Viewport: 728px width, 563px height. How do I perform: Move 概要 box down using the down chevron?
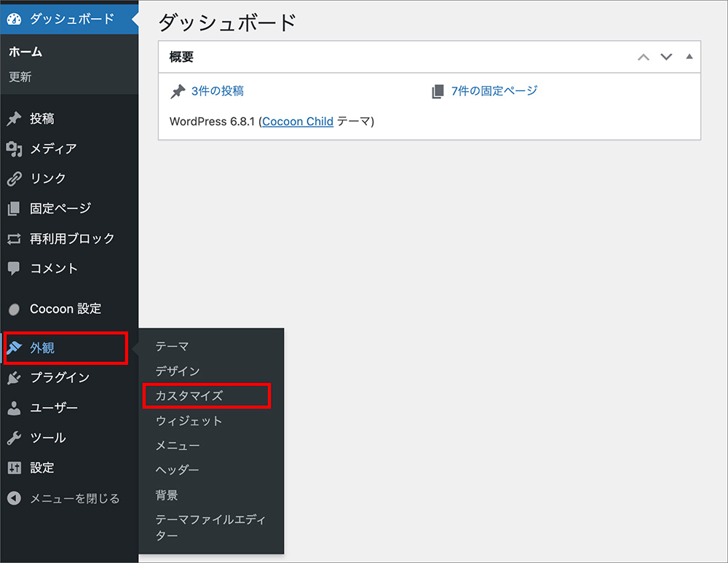pos(666,56)
